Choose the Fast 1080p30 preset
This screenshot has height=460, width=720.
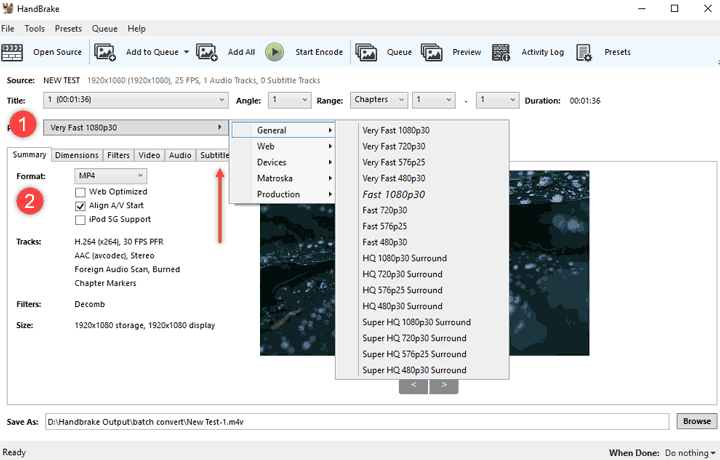[422, 195]
